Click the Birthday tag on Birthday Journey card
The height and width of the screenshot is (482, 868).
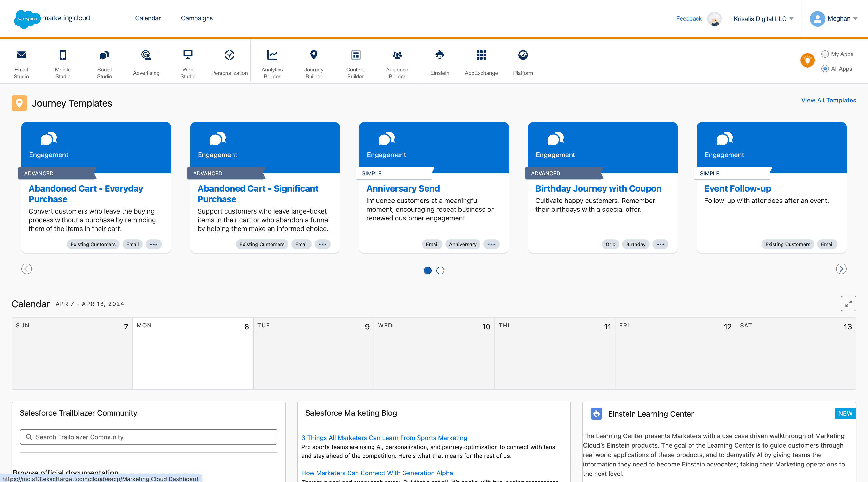point(635,244)
